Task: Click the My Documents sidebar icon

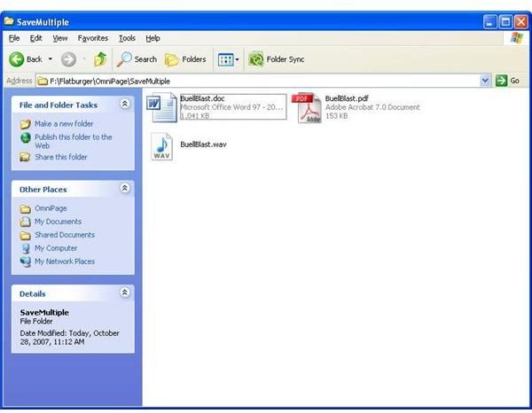Action: click(x=26, y=222)
